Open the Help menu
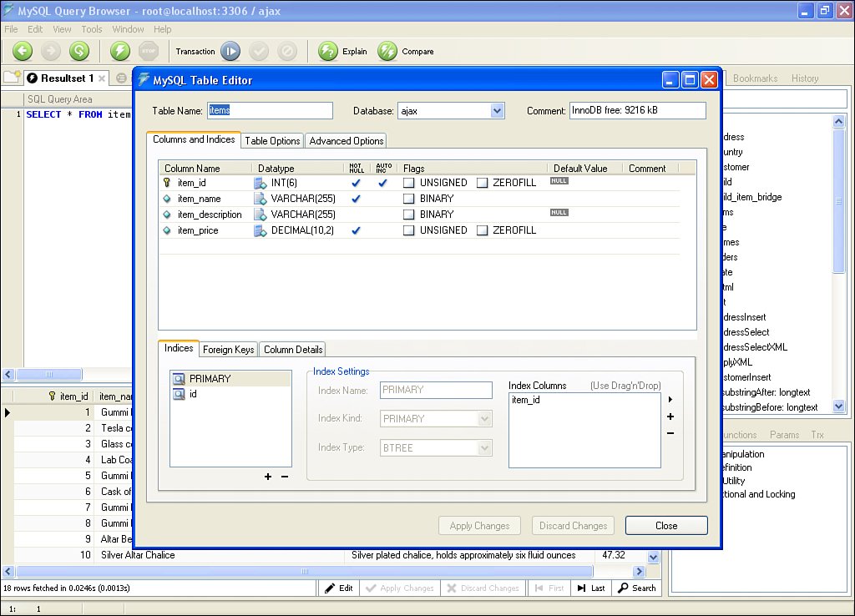This screenshot has height=616, width=855. pos(162,29)
